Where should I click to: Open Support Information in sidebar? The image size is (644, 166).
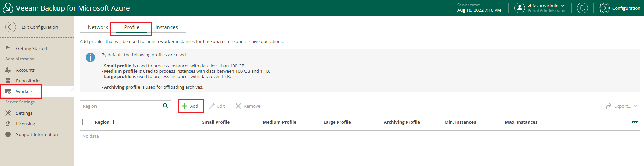tap(37, 134)
